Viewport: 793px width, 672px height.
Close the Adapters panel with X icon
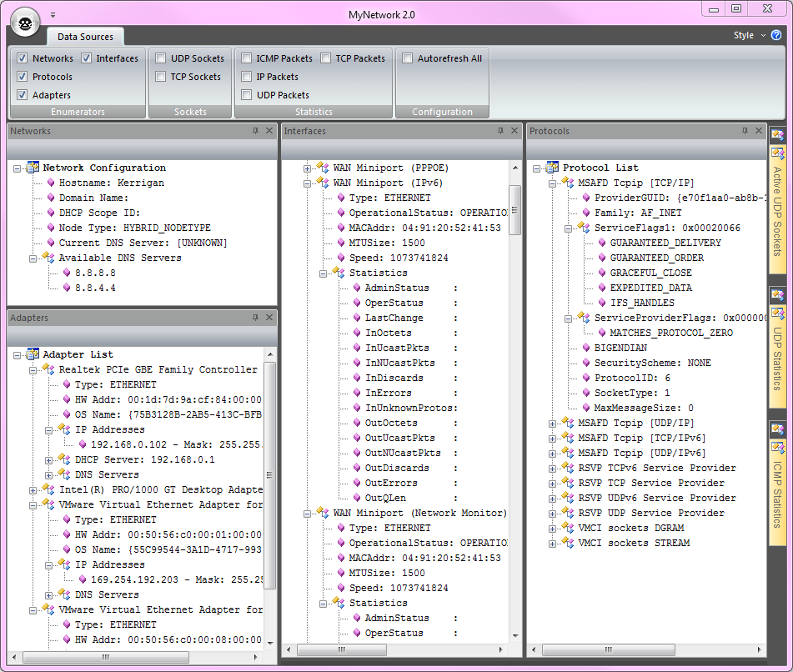[x=269, y=318]
